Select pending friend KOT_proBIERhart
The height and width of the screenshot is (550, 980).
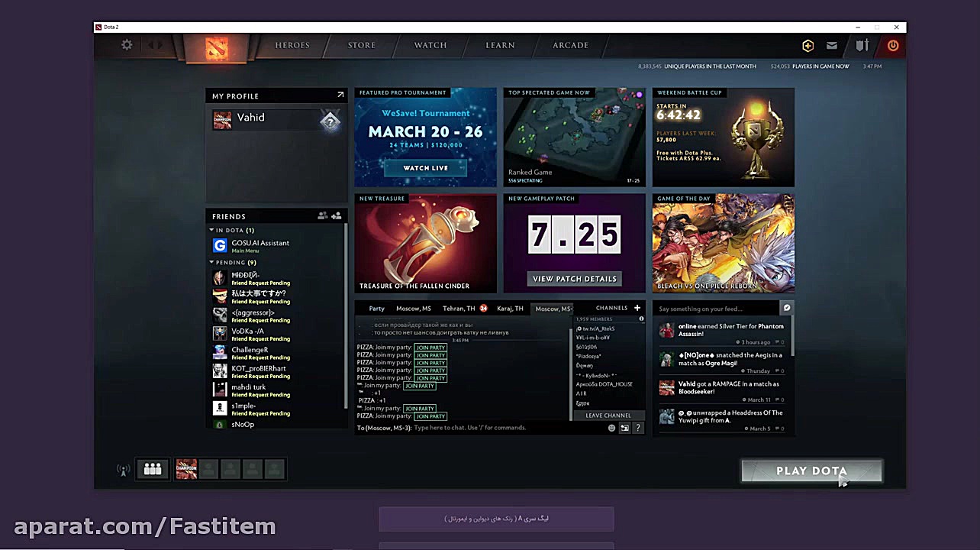tap(278, 371)
